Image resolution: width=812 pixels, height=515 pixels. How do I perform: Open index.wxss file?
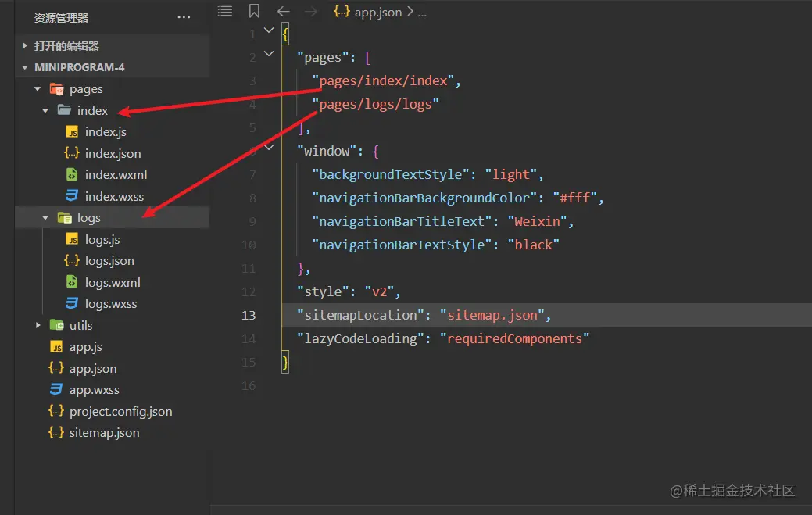pos(114,197)
